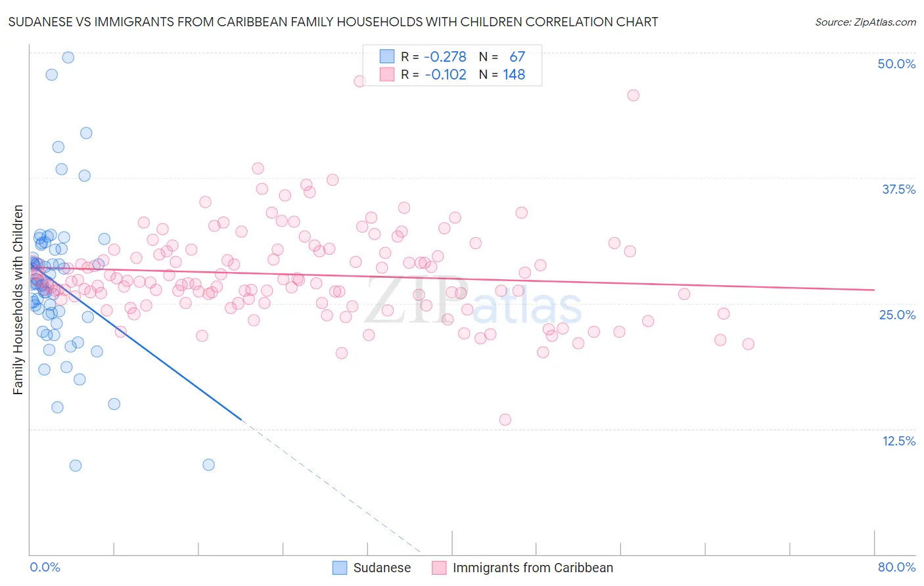Select the Sudanese legend label
Image resolution: width=924 pixels, height=586 pixels.
pyautogui.click(x=382, y=568)
